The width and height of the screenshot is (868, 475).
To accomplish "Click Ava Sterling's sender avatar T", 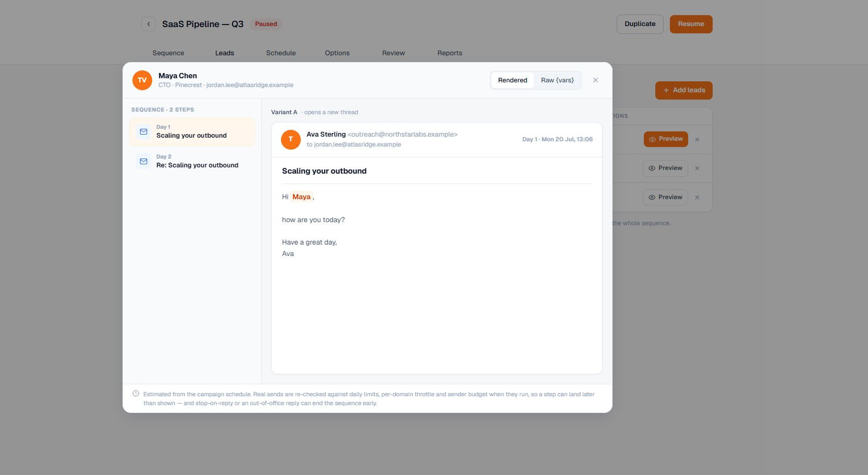I will [x=291, y=139].
